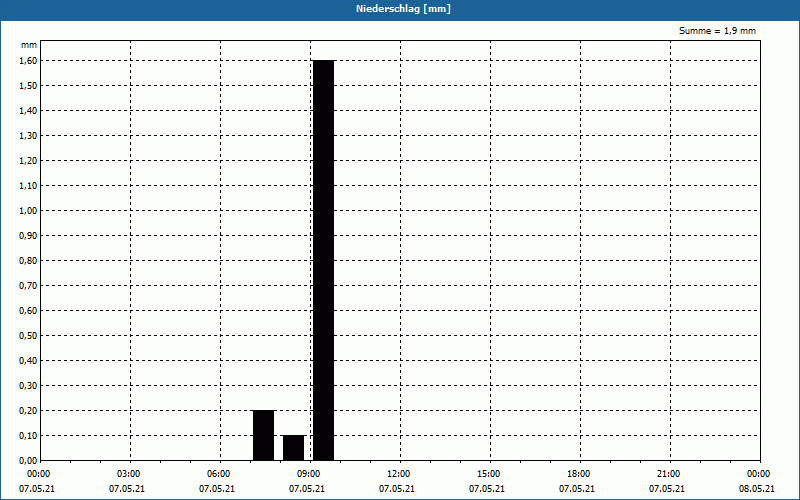Click the 0,60 y-axis value

tap(28, 311)
